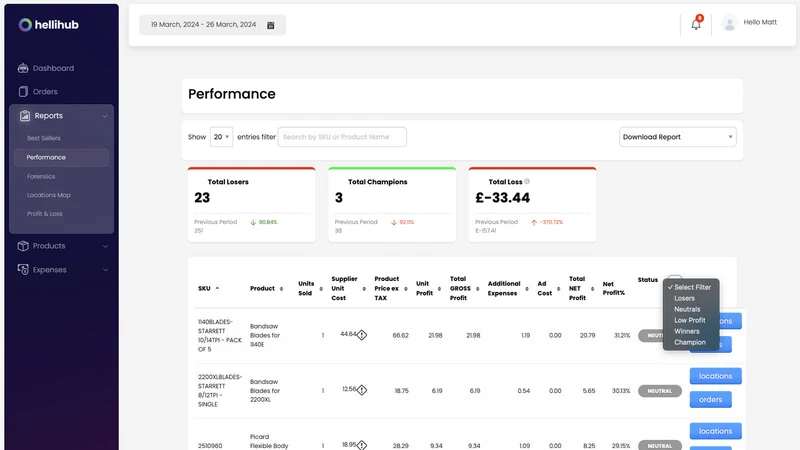Sort by Product Price ex TAX column
Viewport: 800px width, 450px height.
(x=406, y=289)
